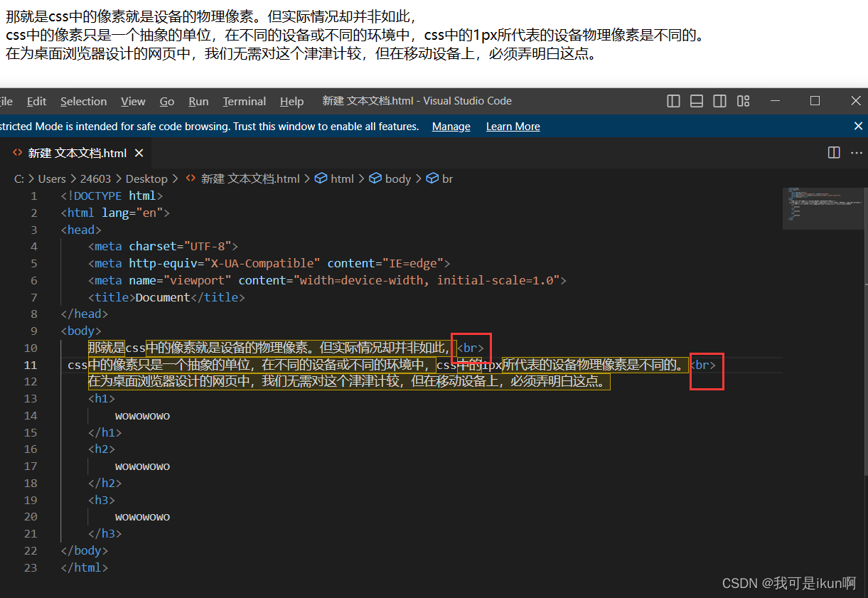Click the <br> tag on line 11
868x598 pixels.
(702, 365)
